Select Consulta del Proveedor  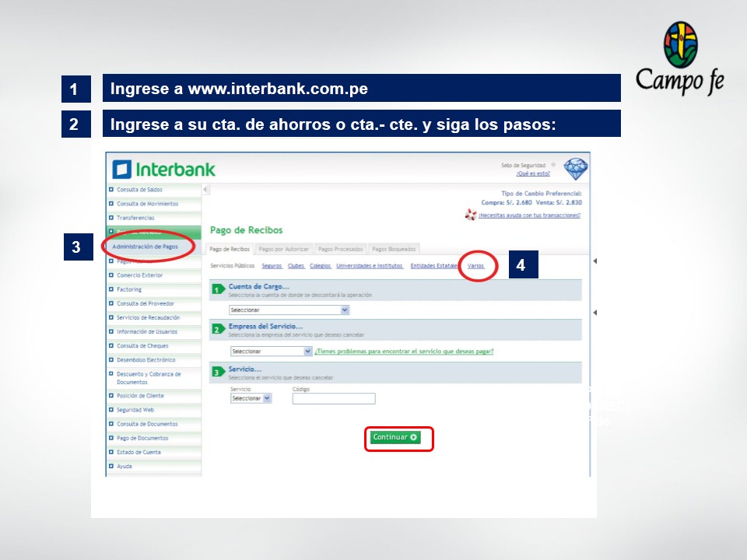pyautogui.click(x=146, y=303)
